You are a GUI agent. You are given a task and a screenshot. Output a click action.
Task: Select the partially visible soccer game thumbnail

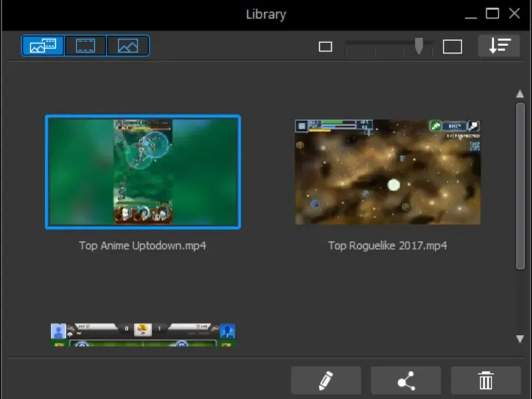point(143,334)
